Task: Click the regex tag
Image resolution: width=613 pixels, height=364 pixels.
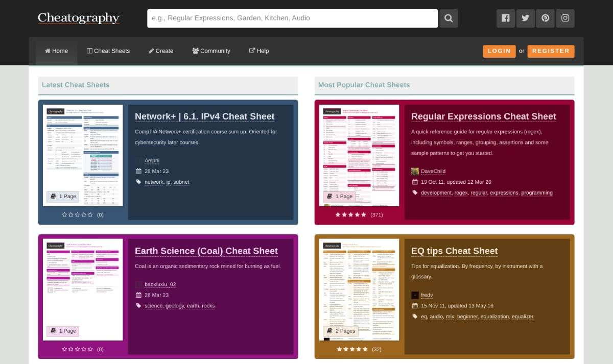Action: pyautogui.click(x=461, y=193)
